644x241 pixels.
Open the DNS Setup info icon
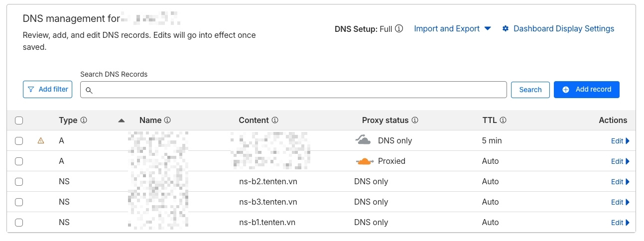399,29
